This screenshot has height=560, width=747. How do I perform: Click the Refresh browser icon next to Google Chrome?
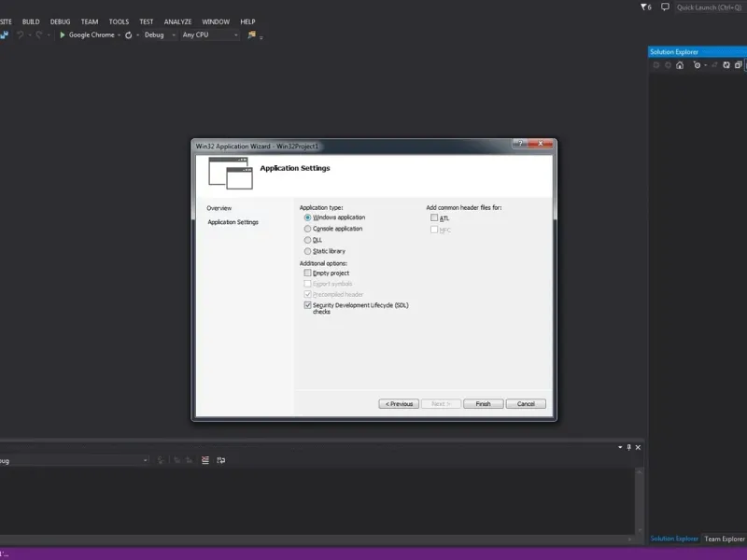point(128,35)
